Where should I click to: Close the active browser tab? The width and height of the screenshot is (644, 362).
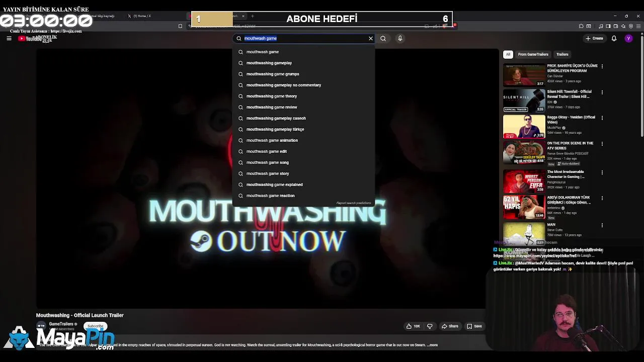(x=243, y=16)
